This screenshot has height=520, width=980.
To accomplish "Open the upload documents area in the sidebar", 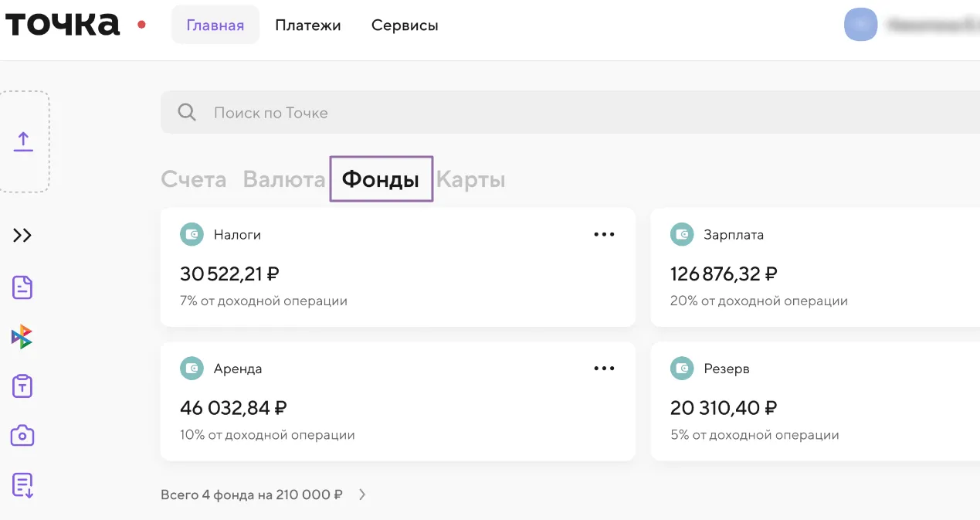I will point(24,141).
